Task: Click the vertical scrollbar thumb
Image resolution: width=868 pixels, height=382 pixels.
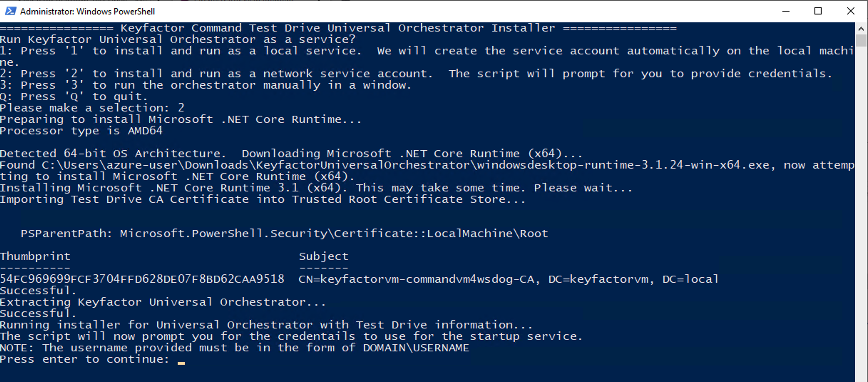Action: (861, 40)
